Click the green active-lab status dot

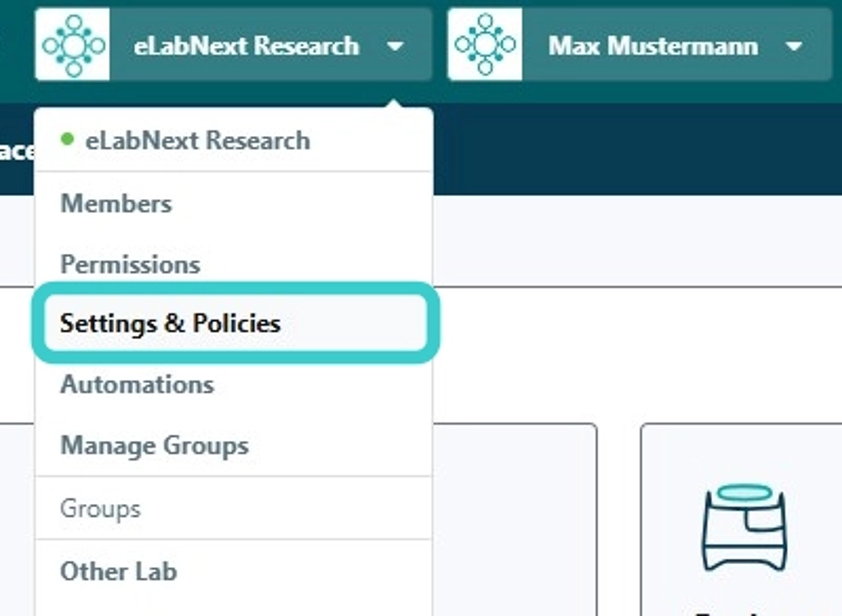68,139
